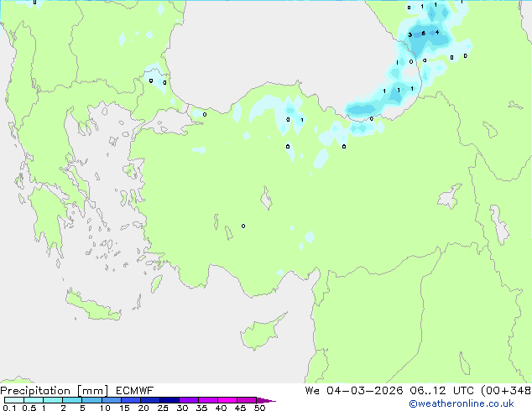The height and width of the screenshot is (411, 532).
Task: Click the "We 04-03-2026" forecast date text
Action: click(x=354, y=391)
